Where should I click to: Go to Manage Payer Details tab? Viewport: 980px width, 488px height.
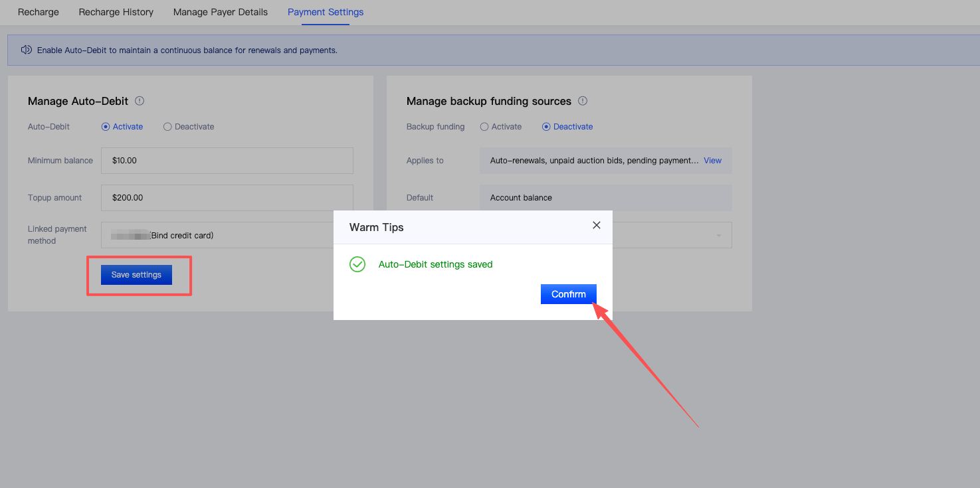pos(221,12)
